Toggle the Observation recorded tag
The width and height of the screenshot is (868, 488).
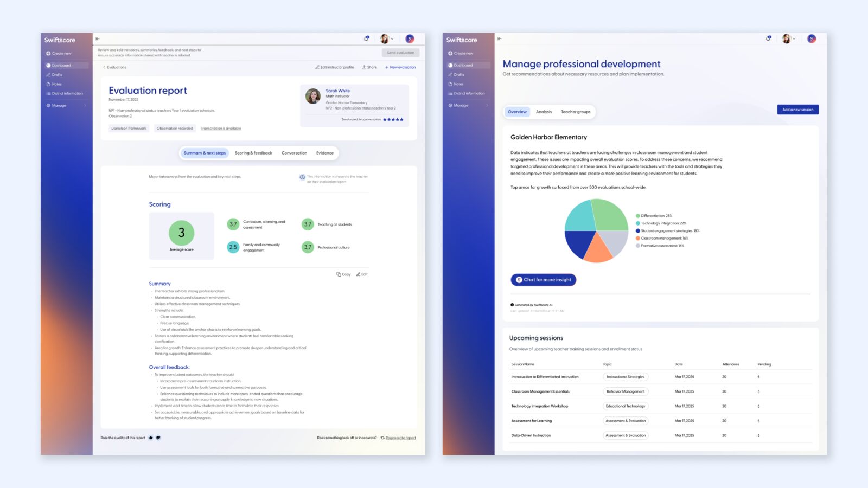pos(175,129)
